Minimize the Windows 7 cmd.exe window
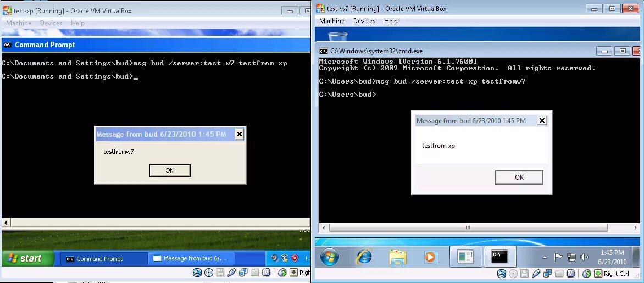Viewport: 644px width, 283px height. click(604, 51)
